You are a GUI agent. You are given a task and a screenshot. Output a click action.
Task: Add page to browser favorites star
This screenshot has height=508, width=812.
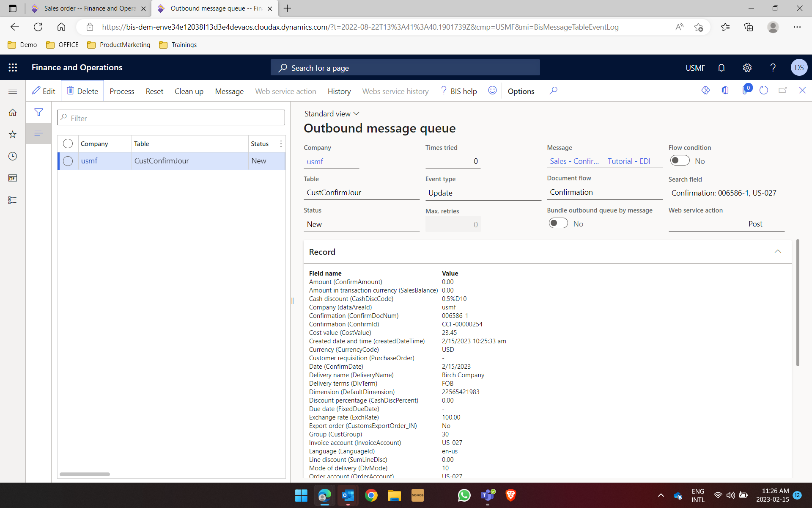click(698, 27)
